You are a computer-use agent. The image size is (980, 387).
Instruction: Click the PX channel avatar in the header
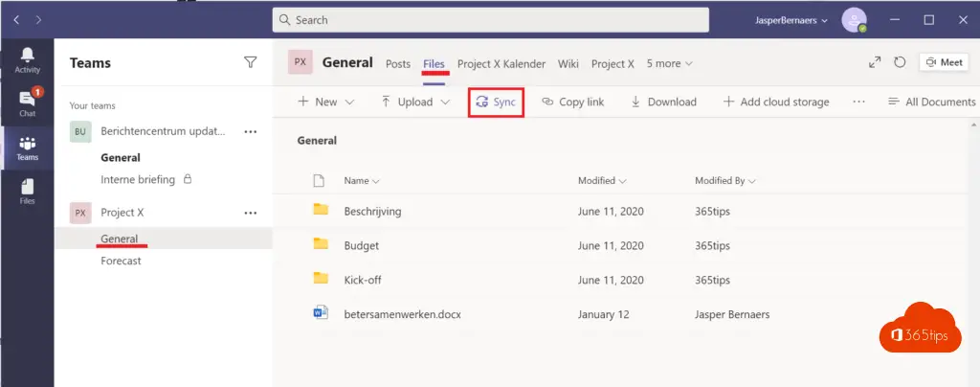pyautogui.click(x=300, y=62)
